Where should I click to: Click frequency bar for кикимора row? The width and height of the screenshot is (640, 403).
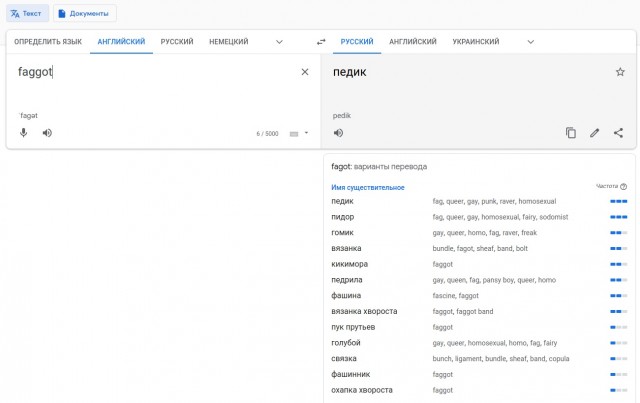click(619, 264)
